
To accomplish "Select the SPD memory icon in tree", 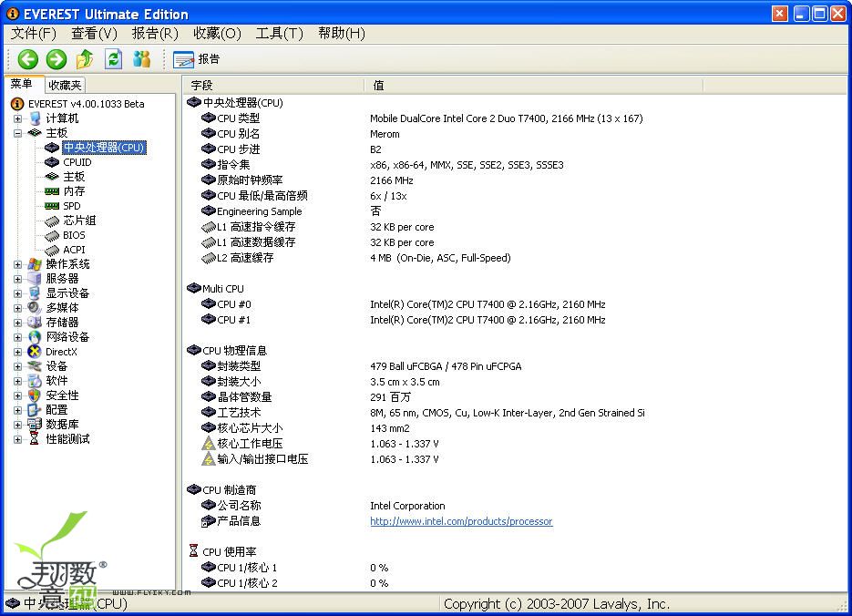I will click(52, 206).
